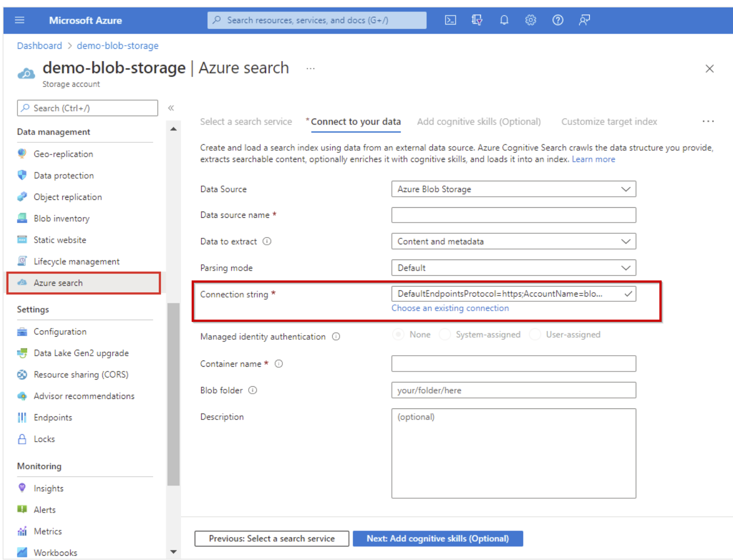Open ellipsis menu next to Azure search title
Viewport: 733px width, 560px height.
310,68
